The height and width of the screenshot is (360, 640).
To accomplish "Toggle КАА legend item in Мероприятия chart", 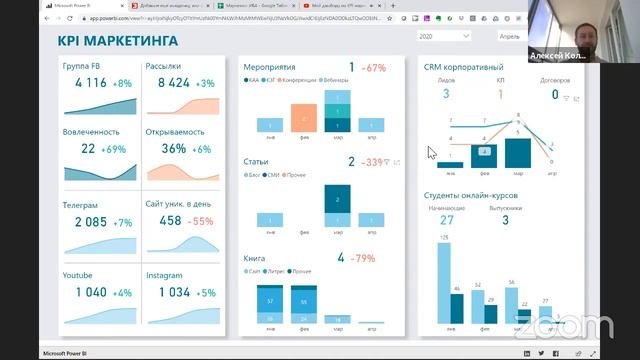I will [251, 80].
